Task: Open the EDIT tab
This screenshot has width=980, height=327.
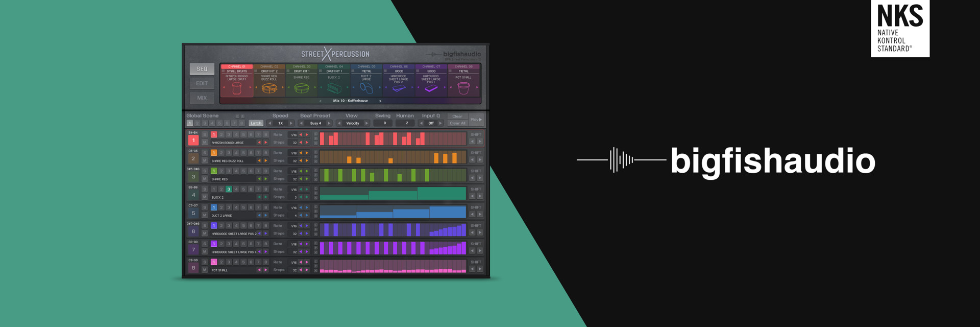Action: [x=202, y=83]
